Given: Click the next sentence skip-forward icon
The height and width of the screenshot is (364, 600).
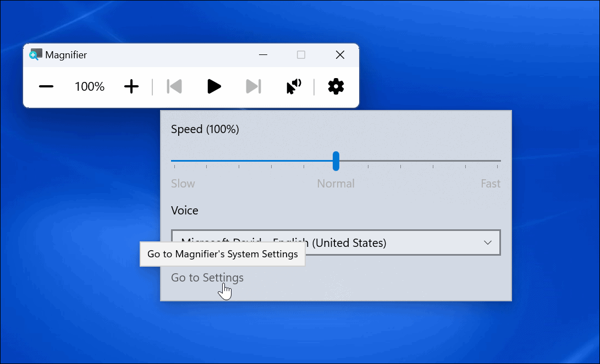Looking at the screenshot, I should 254,86.
